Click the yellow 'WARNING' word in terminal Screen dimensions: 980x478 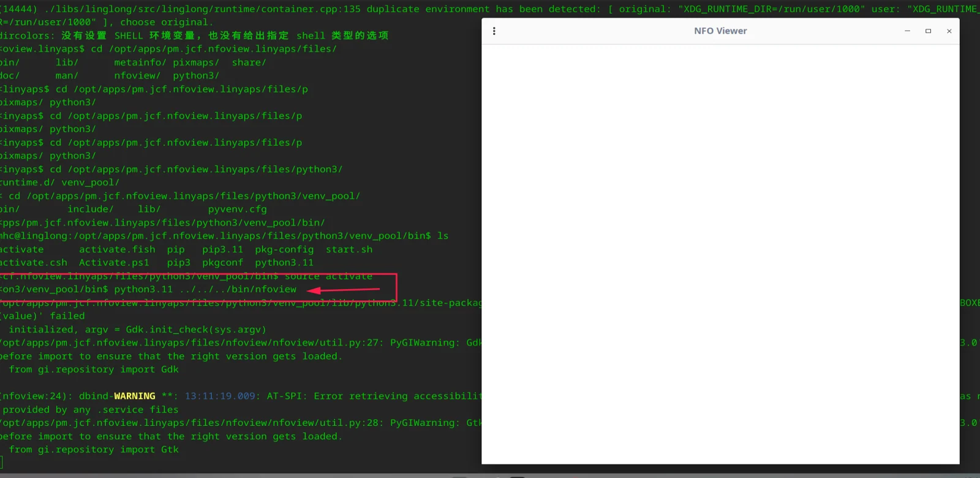coord(135,396)
